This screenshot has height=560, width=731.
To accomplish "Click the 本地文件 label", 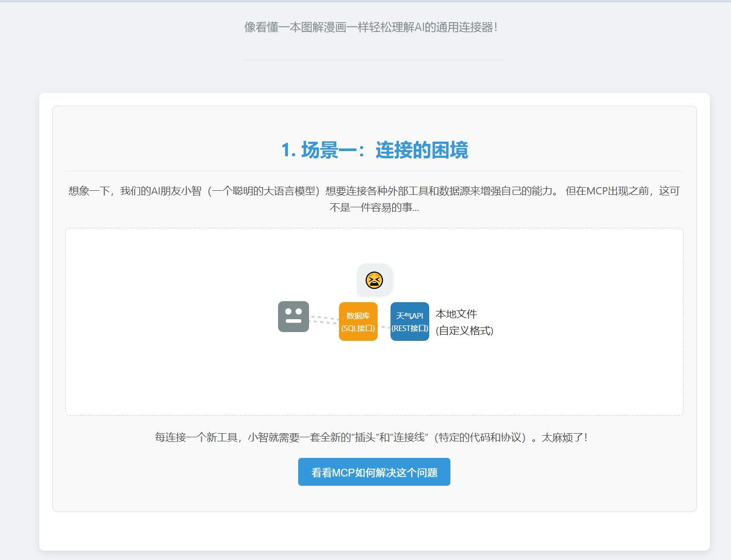I will [456, 314].
